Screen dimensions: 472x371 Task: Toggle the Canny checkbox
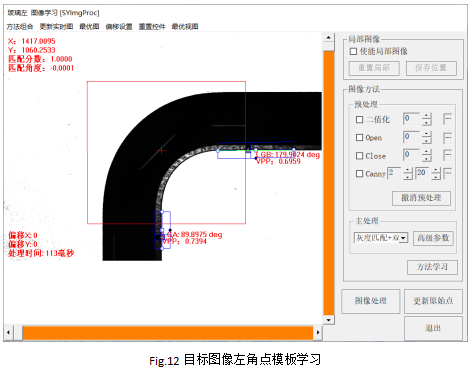click(x=359, y=174)
